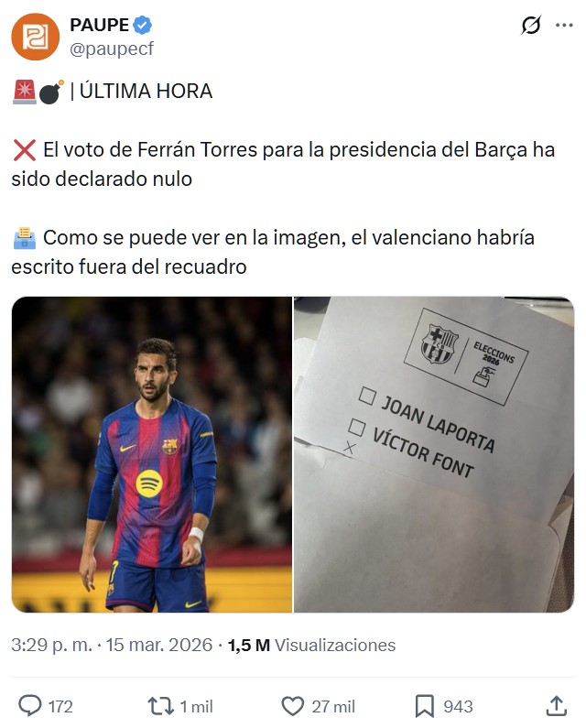Like the post with the heart icon
Screen dimensions: 586x728
pos(292,706)
